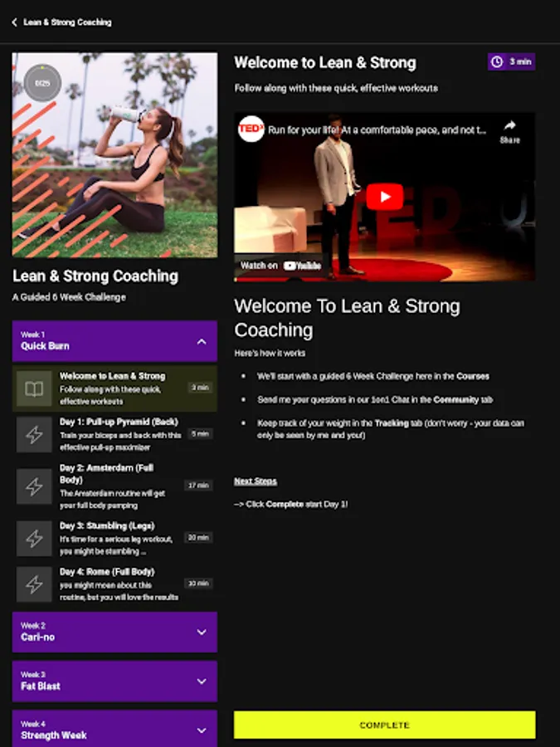This screenshot has height=747, width=560.
Task: Click the Share arrow on the video
Action: [509, 131]
